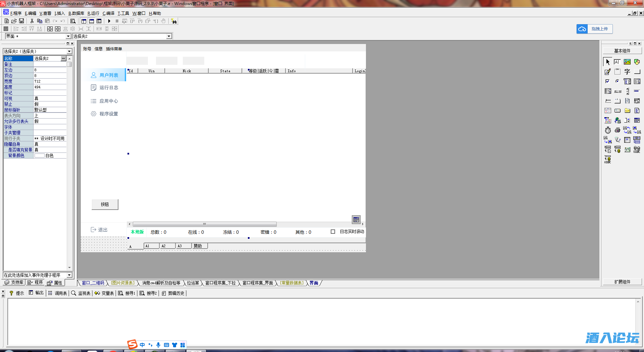This screenshot has width=644, height=352.
Task: Click the white 背景颜色 color swatch
Action: (39, 156)
